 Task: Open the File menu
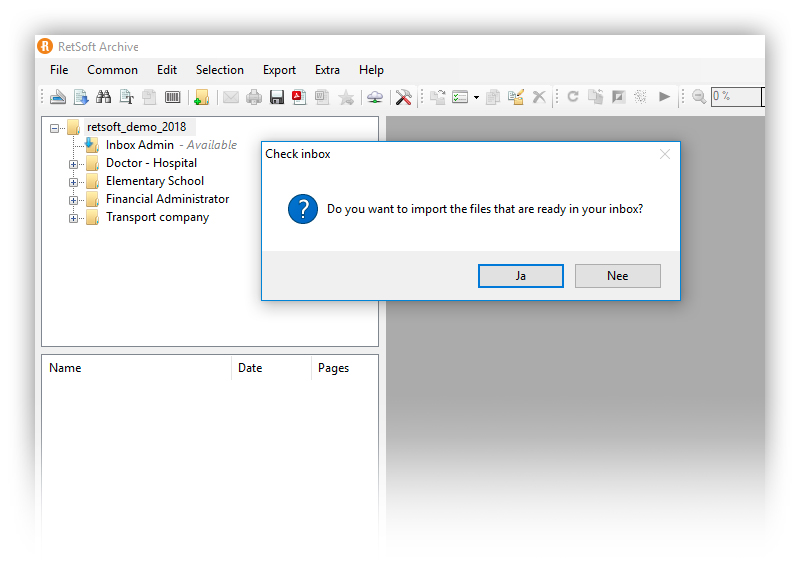(59, 70)
